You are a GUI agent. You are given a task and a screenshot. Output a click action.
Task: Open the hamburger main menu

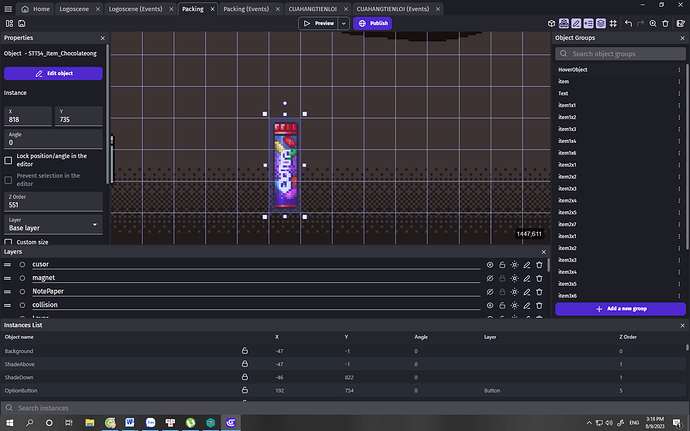(x=8, y=9)
